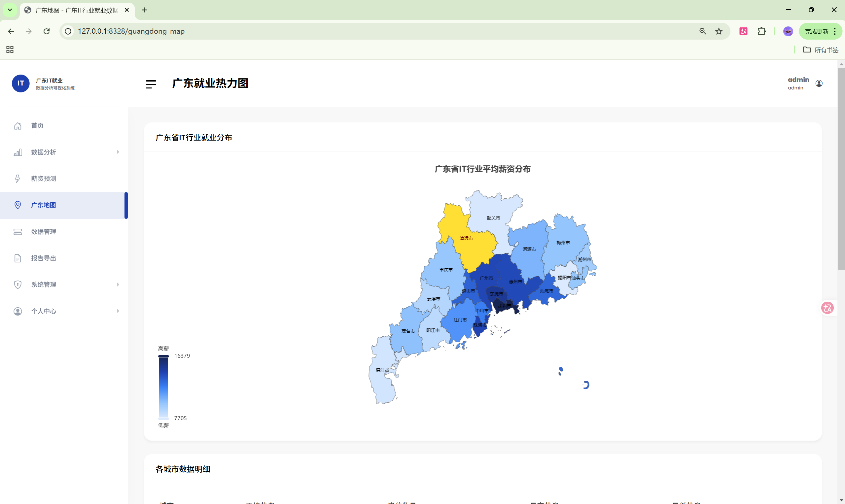The height and width of the screenshot is (504, 845).
Task: Open the admin user profile icon
Action: click(x=819, y=84)
